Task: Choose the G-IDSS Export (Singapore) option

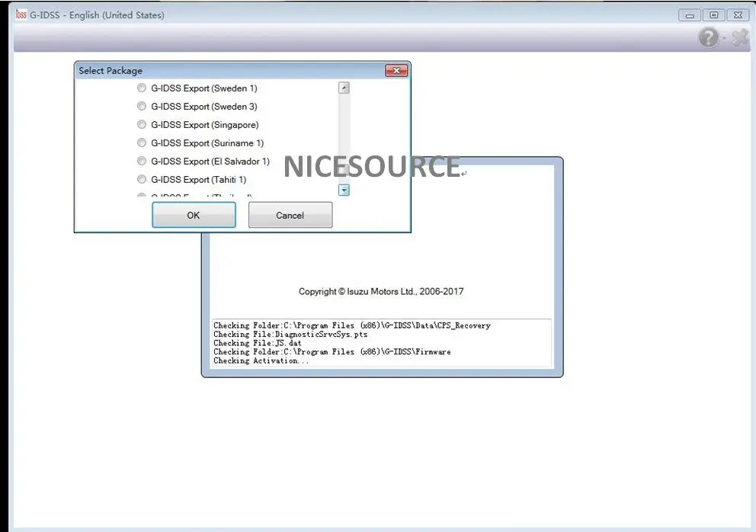Action: (x=142, y=124)
